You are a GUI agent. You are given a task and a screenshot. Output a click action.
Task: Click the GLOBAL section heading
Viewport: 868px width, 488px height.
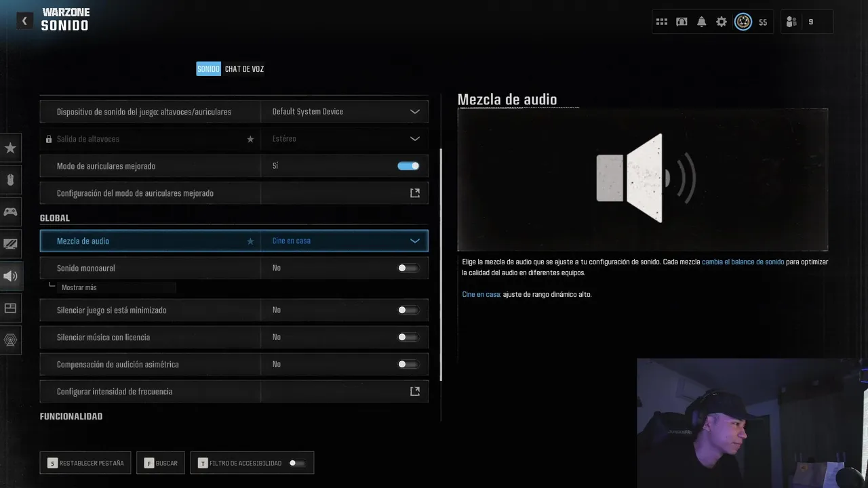(x=55, y=218)
